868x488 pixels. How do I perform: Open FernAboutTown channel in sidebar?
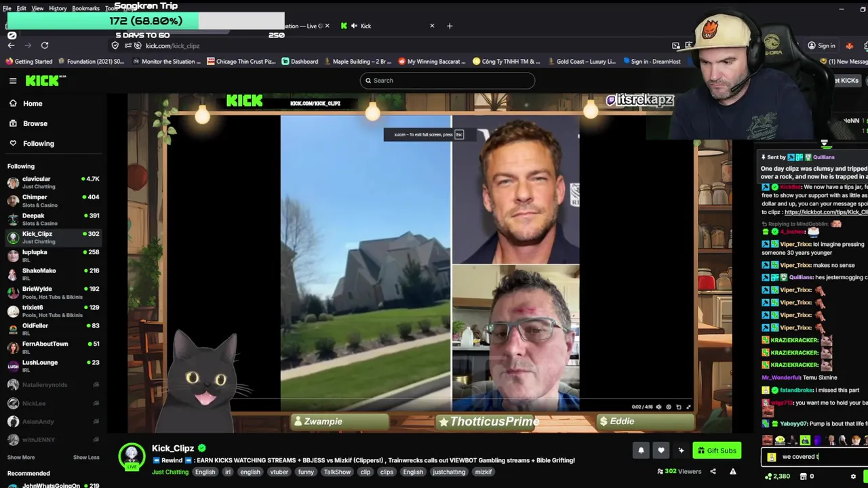53,347
